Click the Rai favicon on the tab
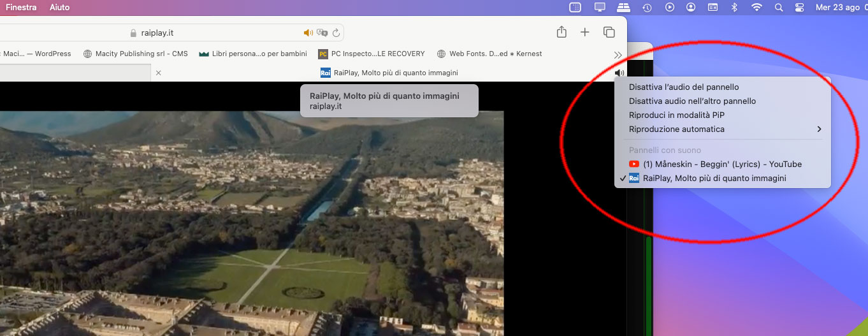This screenshot has width=868, height=336. click(326, 73)
